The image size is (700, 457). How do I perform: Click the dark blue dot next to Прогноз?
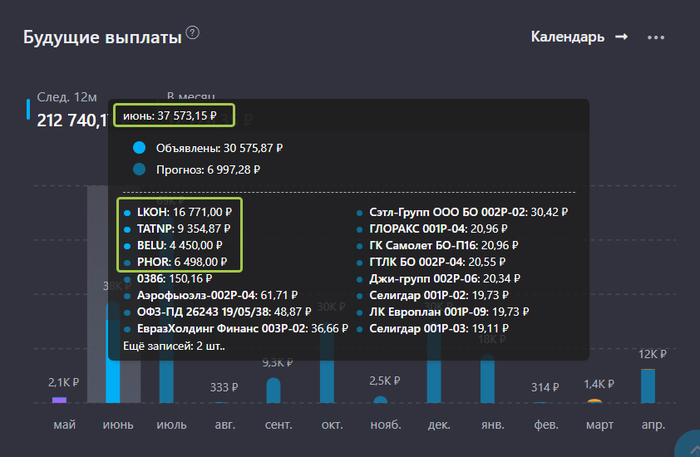pos(139,170)
